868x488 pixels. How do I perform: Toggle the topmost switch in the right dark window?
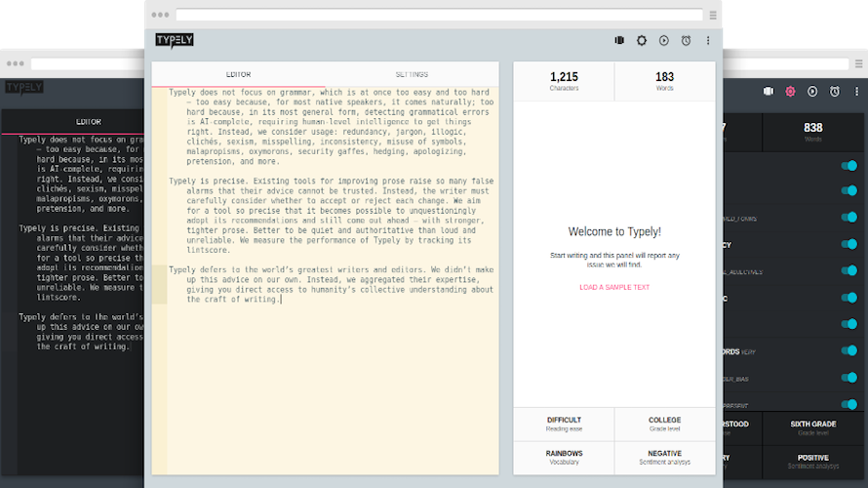[849, 166]
